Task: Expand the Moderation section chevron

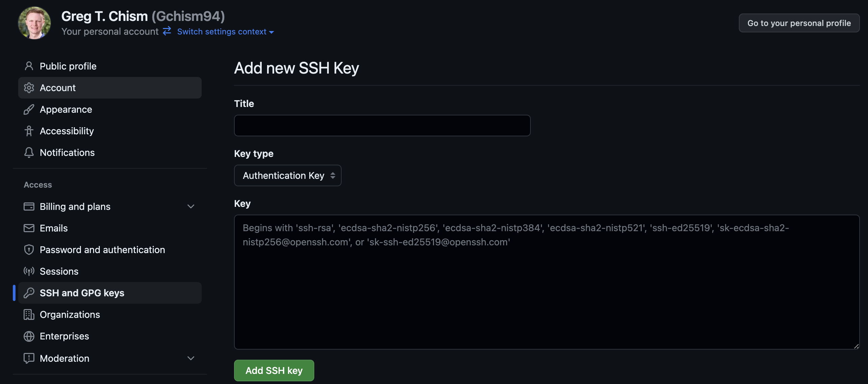Action: (191, 358)
